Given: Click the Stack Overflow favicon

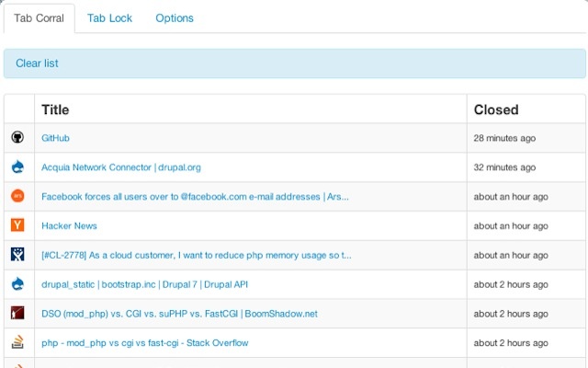Looking at the screenshot, I should pos(17,343).
